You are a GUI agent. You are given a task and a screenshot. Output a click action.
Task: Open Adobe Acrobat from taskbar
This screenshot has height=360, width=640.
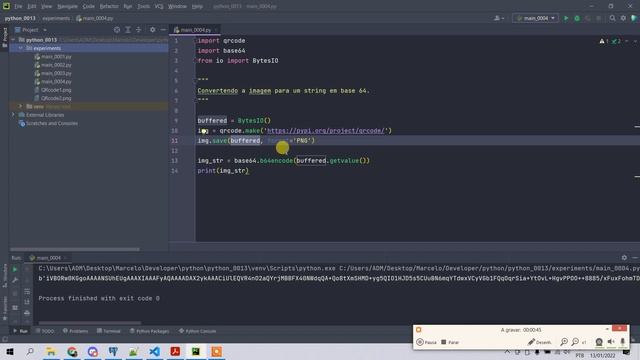pos(175,352)
